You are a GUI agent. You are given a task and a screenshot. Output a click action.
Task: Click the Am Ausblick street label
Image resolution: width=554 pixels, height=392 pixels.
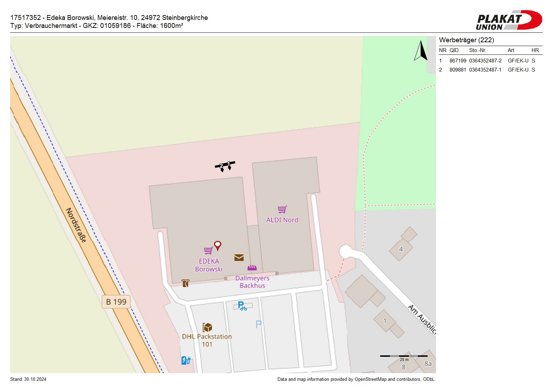pos(422,319)
